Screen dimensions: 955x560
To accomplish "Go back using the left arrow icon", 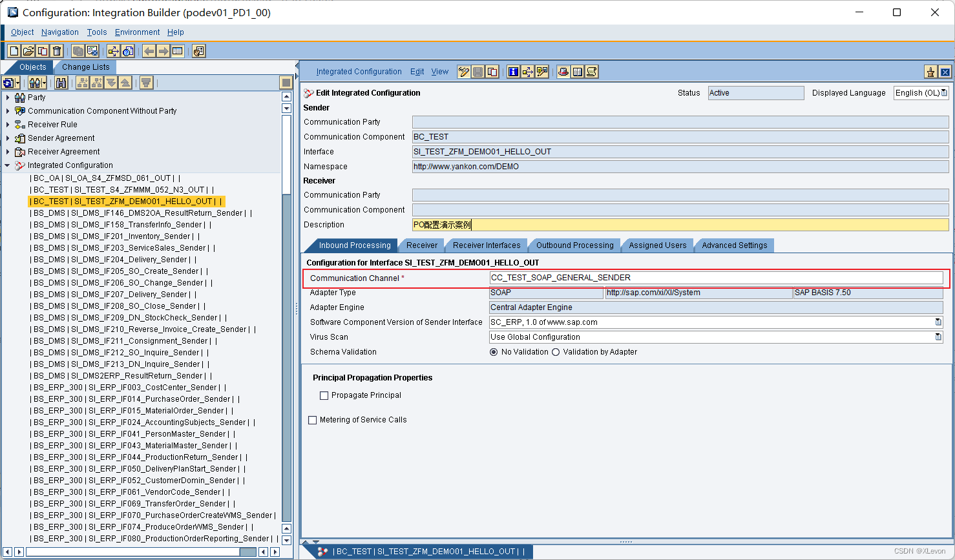I will [x=149, y=51].
